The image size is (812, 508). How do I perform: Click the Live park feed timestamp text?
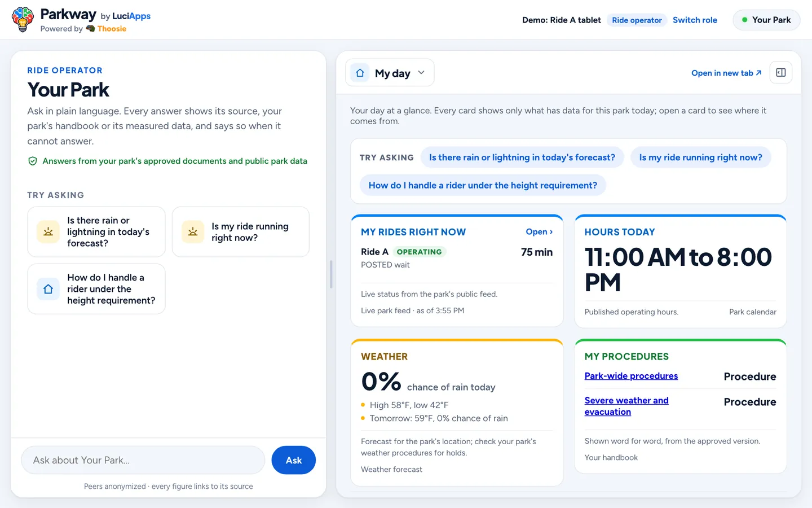[412, 311]
